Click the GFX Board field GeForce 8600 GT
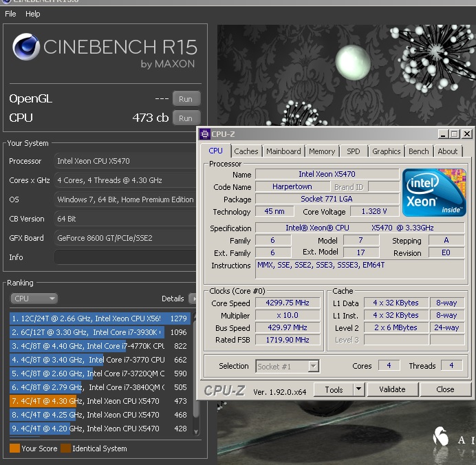 pos(125,238)
